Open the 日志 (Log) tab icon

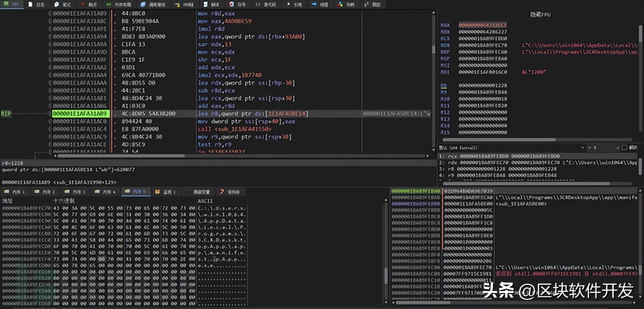pos(31,4)
